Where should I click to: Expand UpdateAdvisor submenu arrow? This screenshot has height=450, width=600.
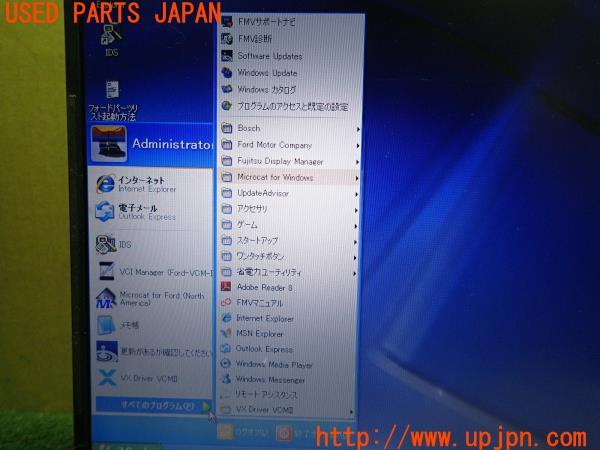click(x=356, y=194)
